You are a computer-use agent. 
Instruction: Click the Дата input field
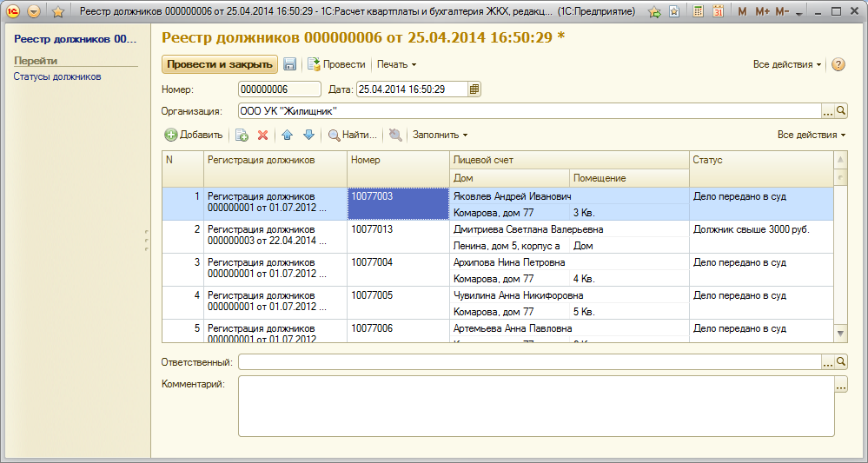tap(413, 89)
